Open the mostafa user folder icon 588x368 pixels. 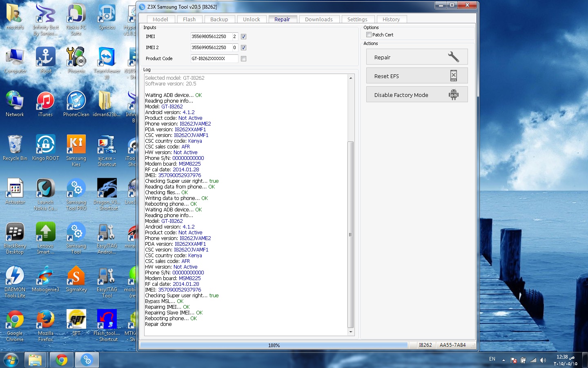coord(15,17)
